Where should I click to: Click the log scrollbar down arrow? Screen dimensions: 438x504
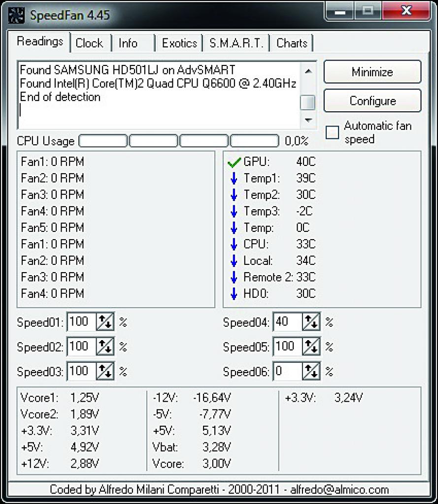tap(308, 120)
